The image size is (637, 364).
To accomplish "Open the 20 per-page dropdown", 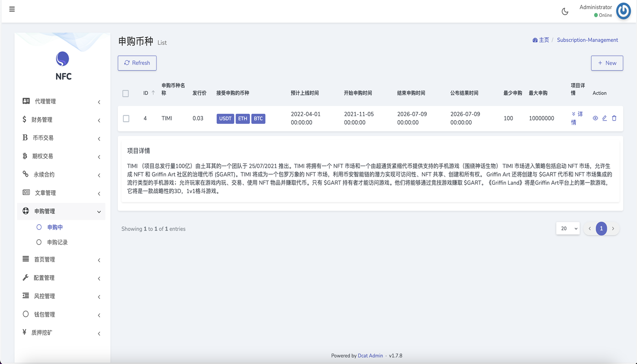I will click(568, 228).
